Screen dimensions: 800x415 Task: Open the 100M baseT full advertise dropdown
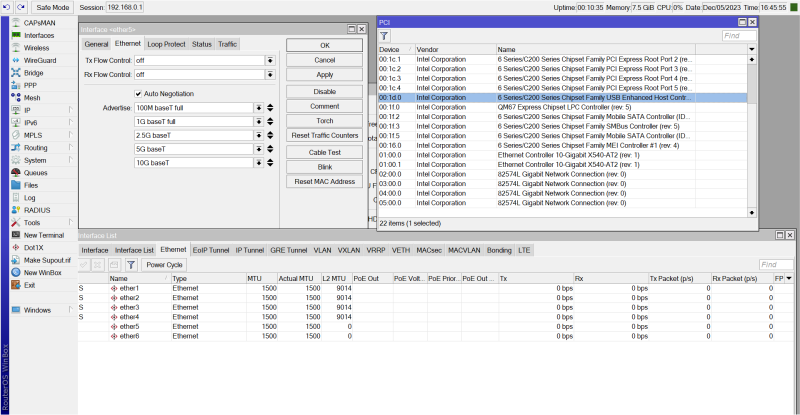point(259,108)
